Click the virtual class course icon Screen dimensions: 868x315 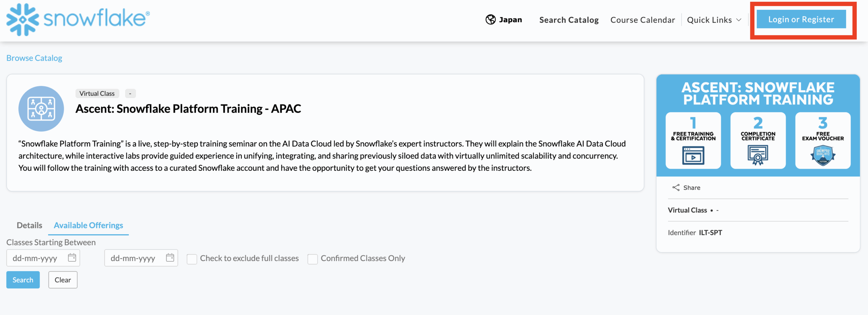41,109
